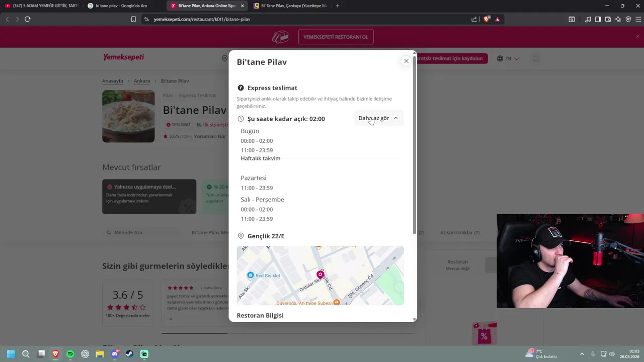Open the map preview in the dialog
The image size is (644, 362).
[320, 276]
